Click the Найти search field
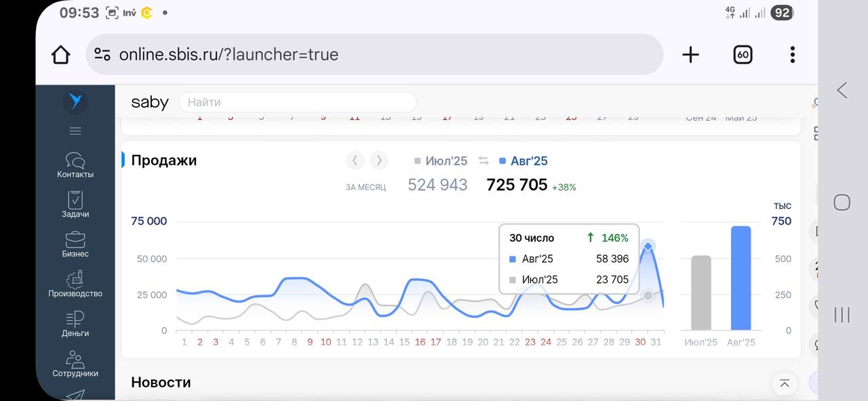Image resolution: width=868 pixels, height=401 pixels. click(x=297, y=102)
